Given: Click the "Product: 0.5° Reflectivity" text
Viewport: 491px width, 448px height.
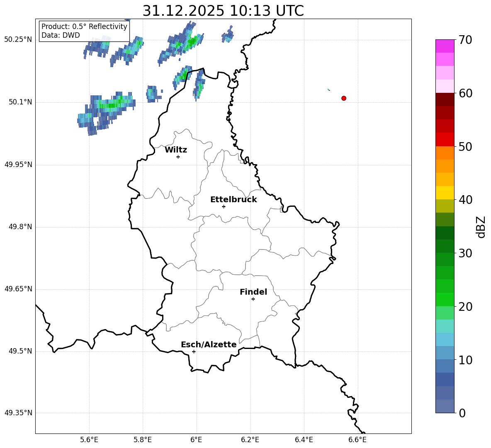Looking at the screenshot, I should point(84,26).
